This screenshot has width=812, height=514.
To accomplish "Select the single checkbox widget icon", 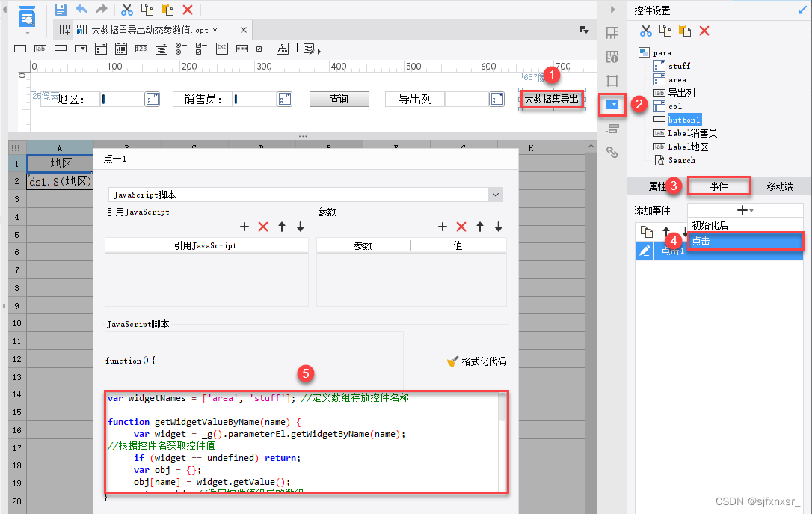I will (262, 49).
